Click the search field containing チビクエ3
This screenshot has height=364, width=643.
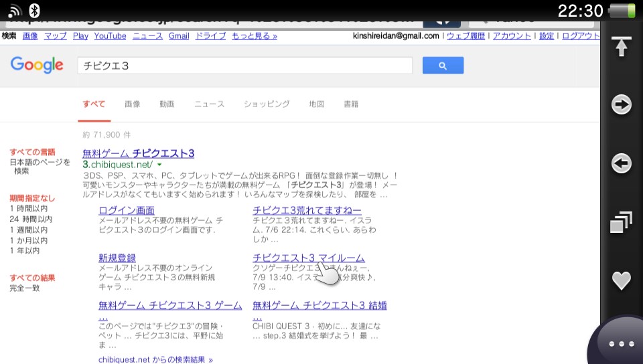245,66
